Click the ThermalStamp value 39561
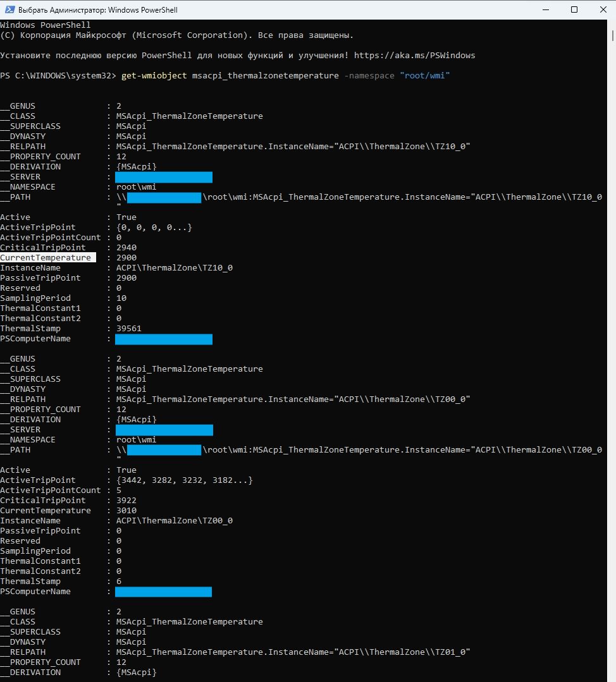 [129, 329]
